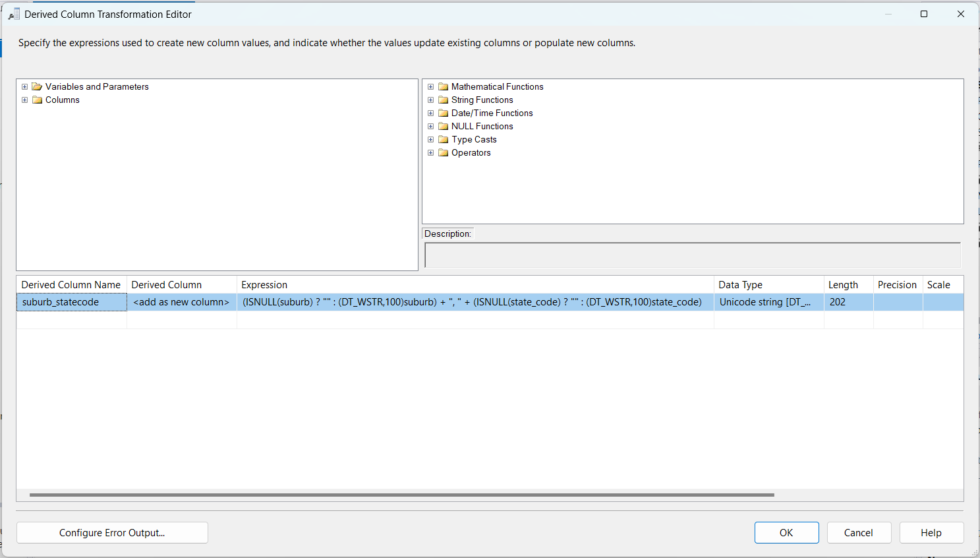Expand the Variables and Parameters node
Viewport: 980px width, 558px height.
25,86
